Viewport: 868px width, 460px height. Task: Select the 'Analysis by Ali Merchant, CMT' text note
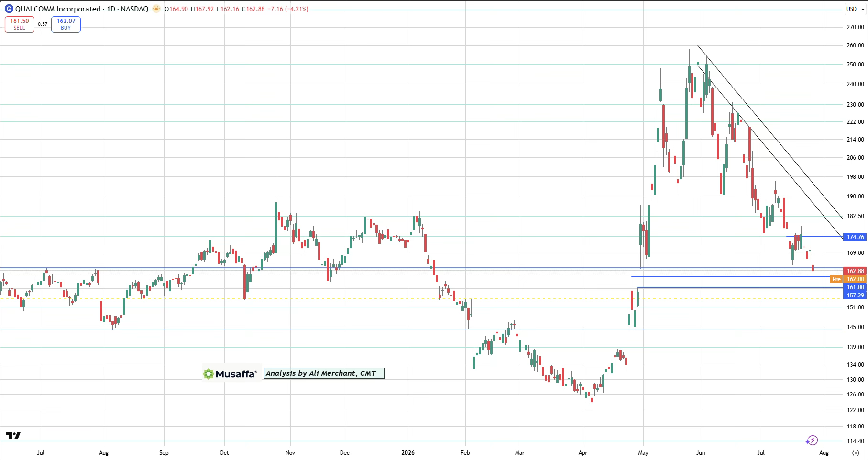click(324, 373)
